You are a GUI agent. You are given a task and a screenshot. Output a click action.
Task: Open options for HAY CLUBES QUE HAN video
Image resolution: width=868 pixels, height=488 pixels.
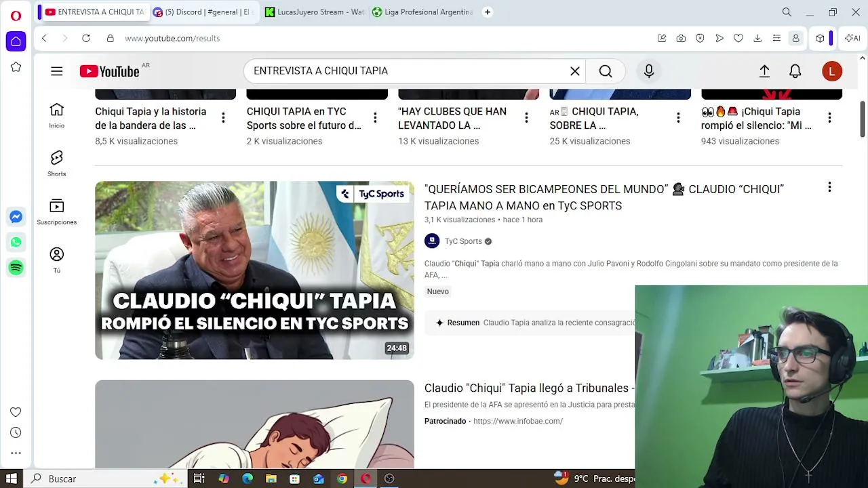(526, 119)
